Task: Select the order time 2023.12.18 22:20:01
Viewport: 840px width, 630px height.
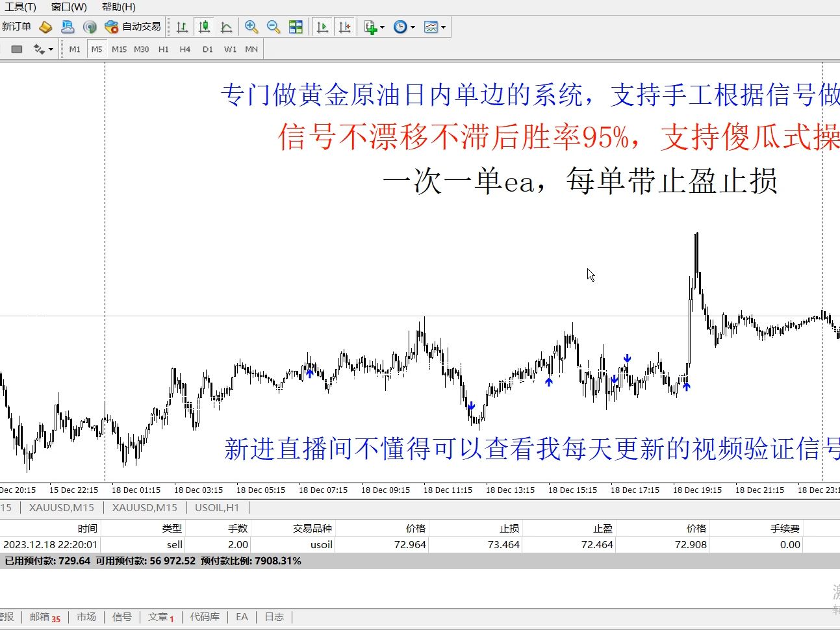Action: [x=50, y=545]
